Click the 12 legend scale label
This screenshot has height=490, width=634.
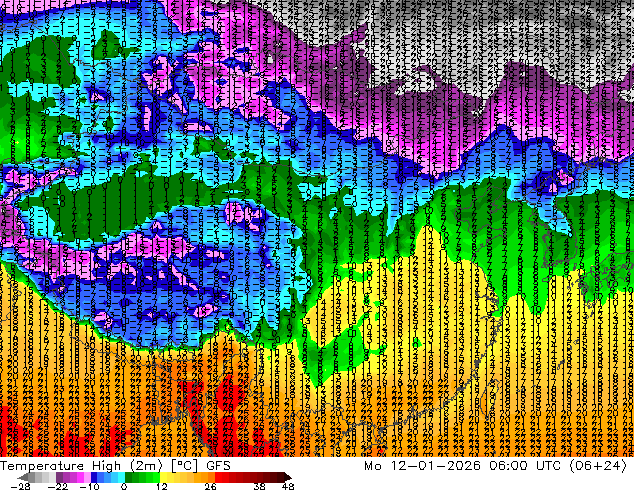(x=162, y=486)
